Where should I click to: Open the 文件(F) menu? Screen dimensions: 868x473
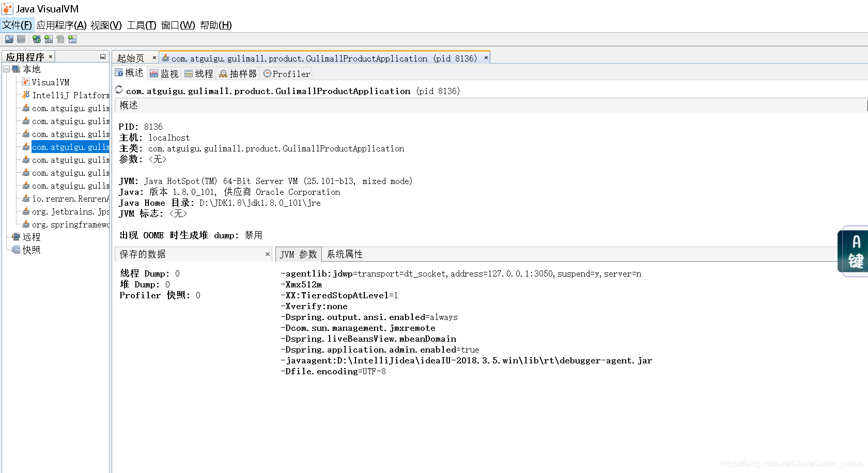17,25
